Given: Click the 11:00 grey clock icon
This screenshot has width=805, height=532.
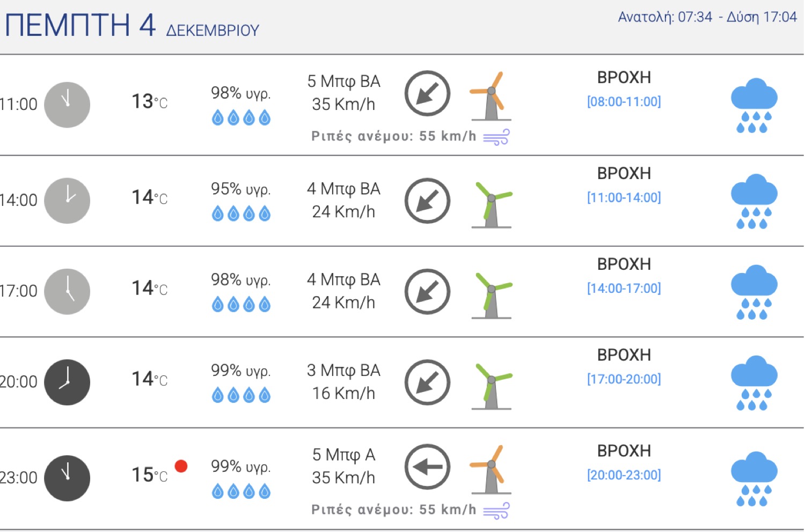Looking at the screenshot, I should [67, 105].
